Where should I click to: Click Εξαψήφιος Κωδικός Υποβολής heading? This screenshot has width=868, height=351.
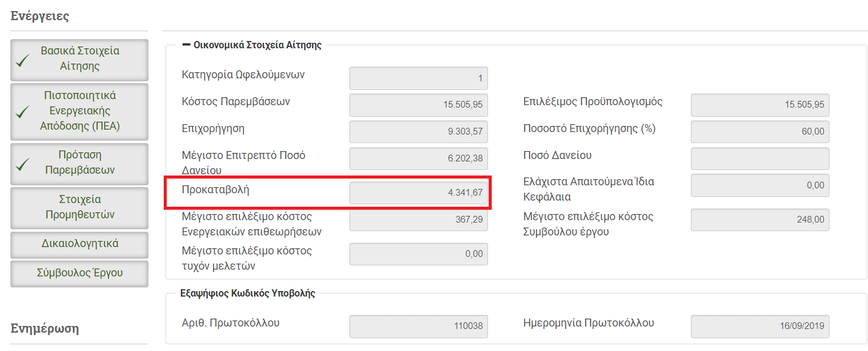coord(248,294)
